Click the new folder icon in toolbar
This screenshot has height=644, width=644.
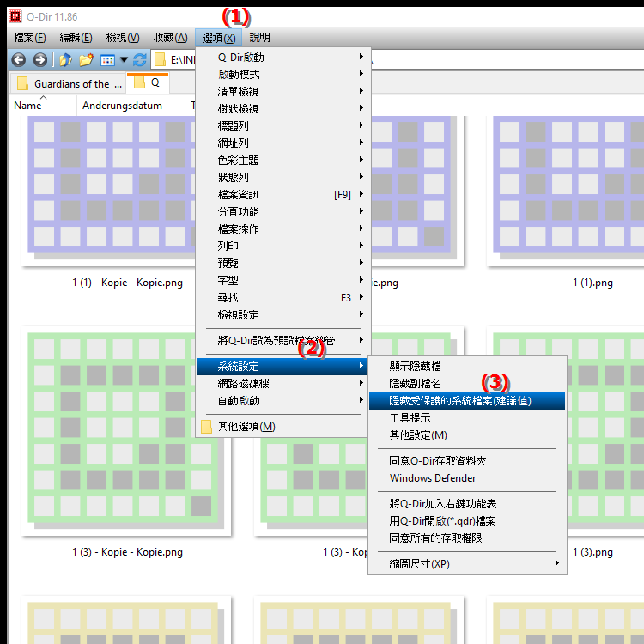click(86, 60)
